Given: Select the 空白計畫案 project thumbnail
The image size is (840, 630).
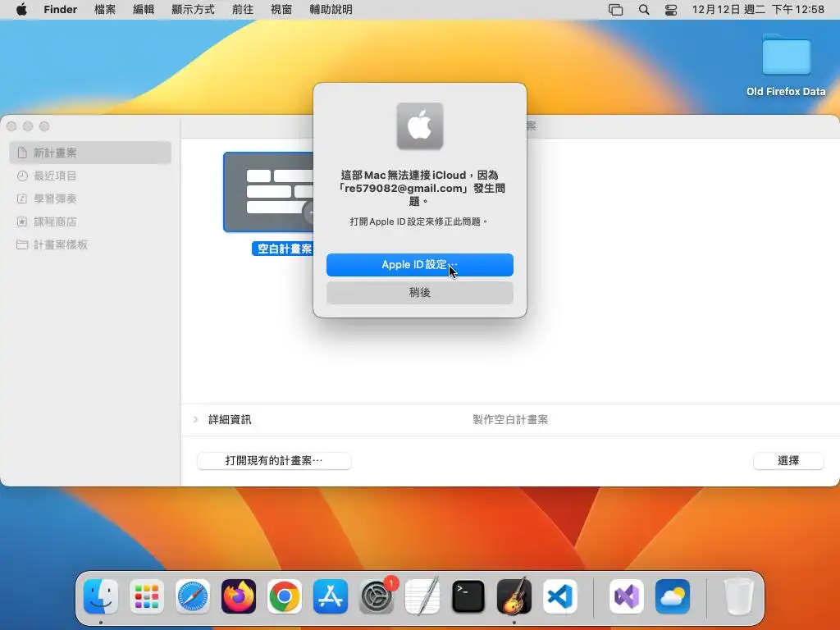Looking at the screenshot, I should click(x=268, y=192).
